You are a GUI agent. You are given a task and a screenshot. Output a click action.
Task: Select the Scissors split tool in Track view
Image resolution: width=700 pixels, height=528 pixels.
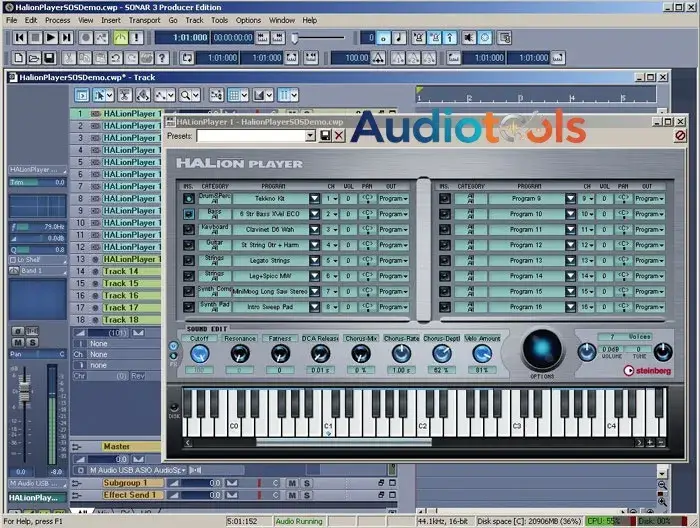coord(125,95)
